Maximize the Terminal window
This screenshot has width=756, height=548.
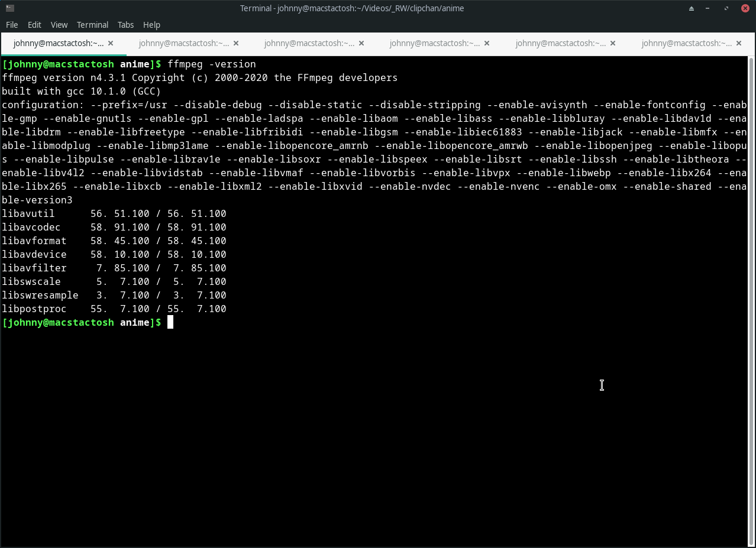(726, 8)
